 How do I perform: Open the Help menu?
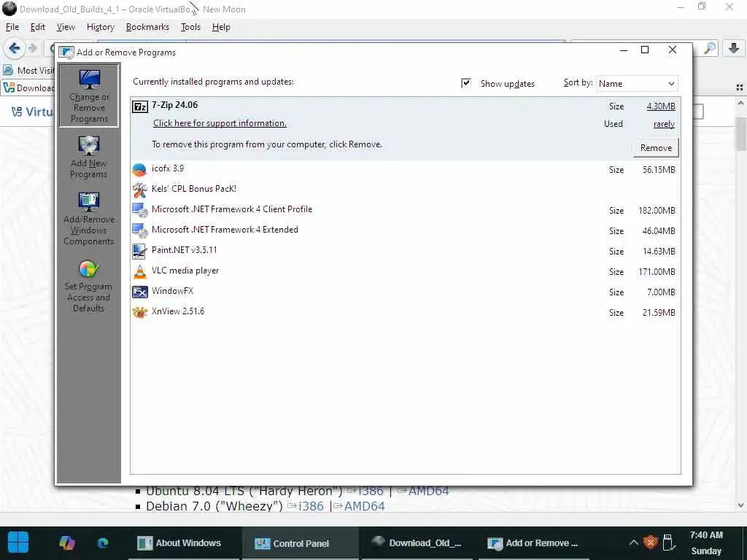pyautogui.click(x=221, y=27)
